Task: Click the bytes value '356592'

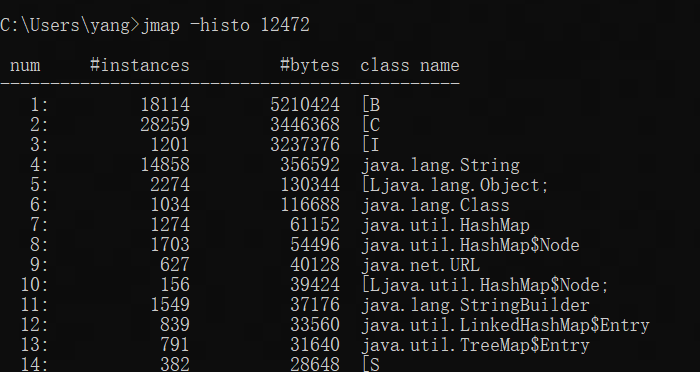Action: click(x=310, y=165)
